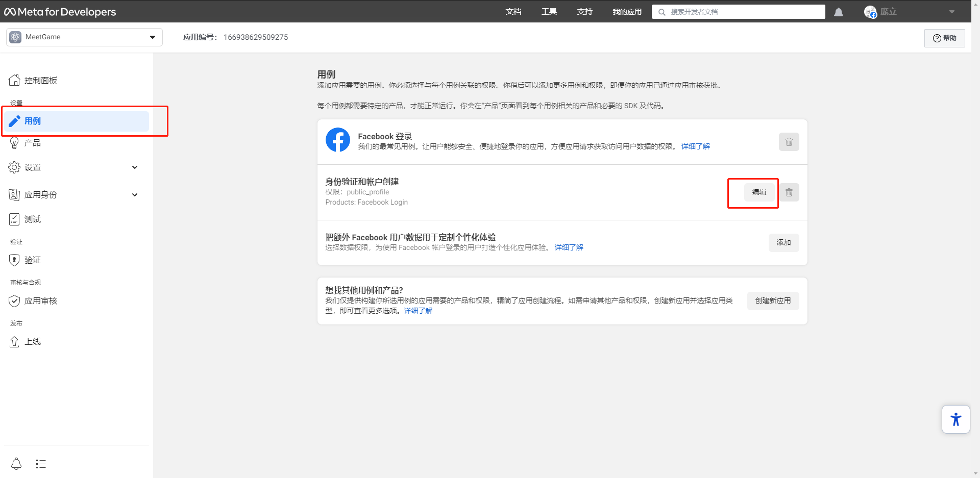
Task: Click the checkmark shield icon for 应用审核
Action: (x=14, y=301)
